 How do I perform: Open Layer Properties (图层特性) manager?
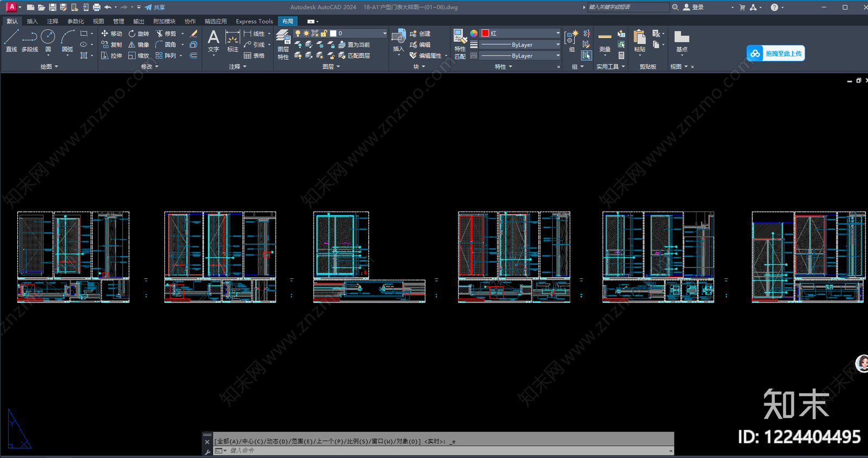tap(283, 44)
